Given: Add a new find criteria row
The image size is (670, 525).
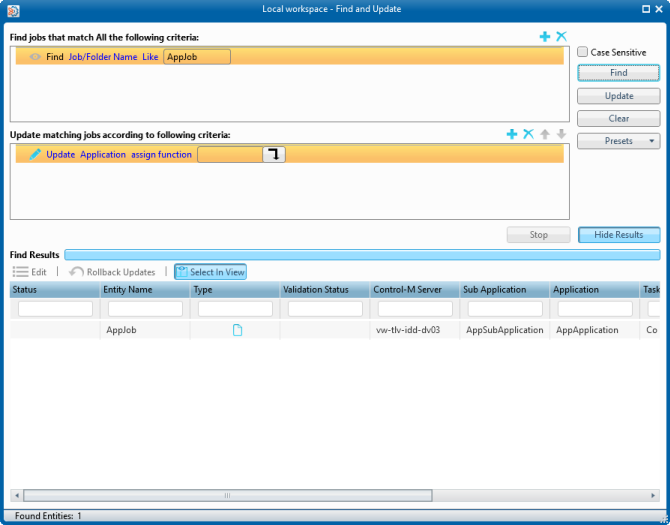Looking at the screenshot, I should (545, 37).
